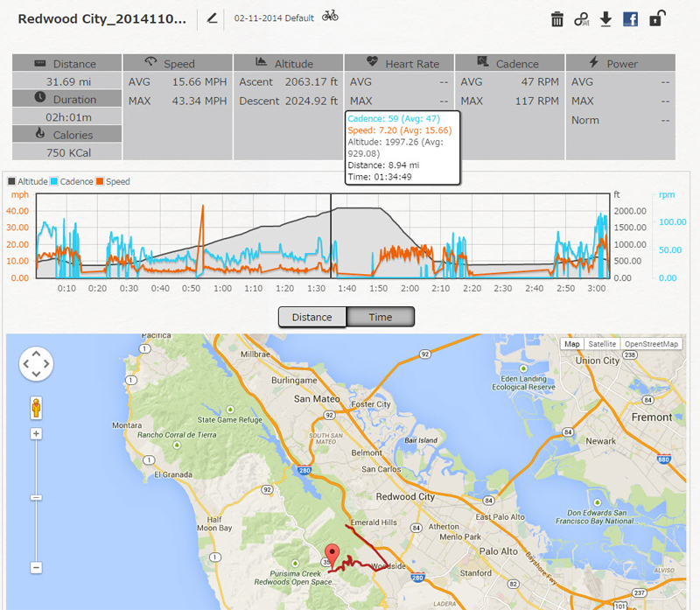
Task: Delete activity with the trash can icon
Action: click(x=557, y=19)
